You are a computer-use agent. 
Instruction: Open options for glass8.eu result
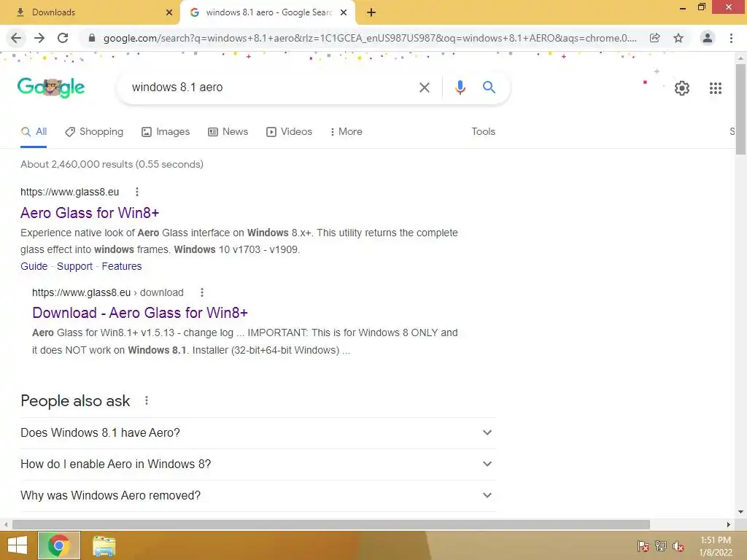[137, 192]
